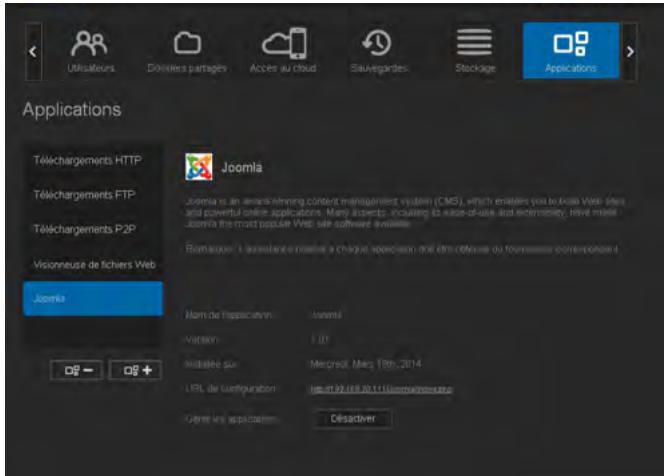Click the remove application minus icon
The image size is (667, 476).
pos(77,370)
